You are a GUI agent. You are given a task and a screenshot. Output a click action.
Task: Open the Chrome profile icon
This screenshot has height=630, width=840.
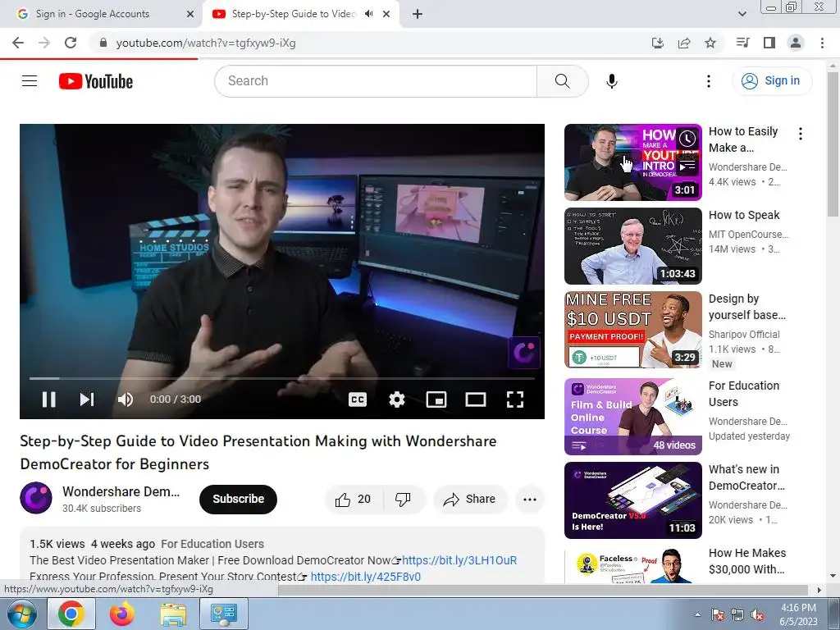[x=796, y=43]
